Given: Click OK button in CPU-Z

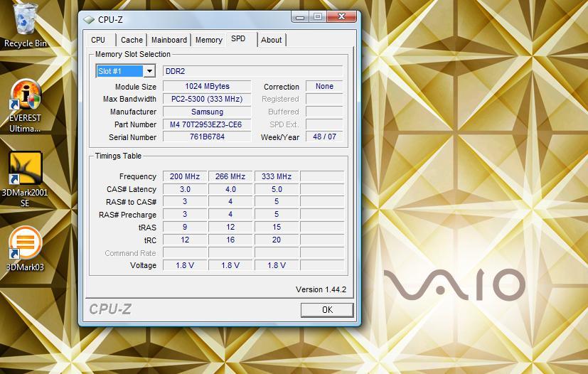Looking at the screenshot, I should (x=327, y=310).
